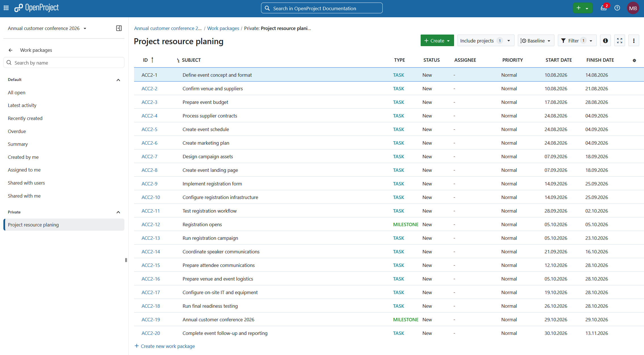Focus the OpenProject Documentation search box
The image size is (644, 355).
(x=322, y=8)
